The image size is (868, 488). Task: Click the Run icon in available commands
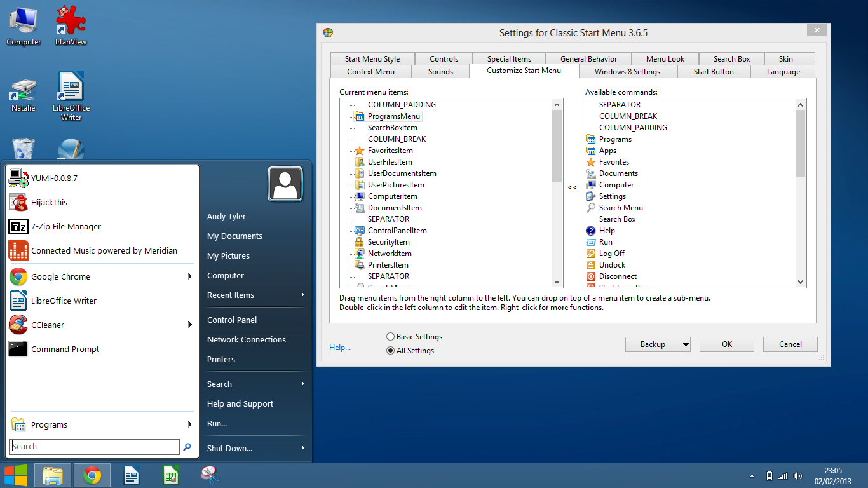[x=591, y=242]
